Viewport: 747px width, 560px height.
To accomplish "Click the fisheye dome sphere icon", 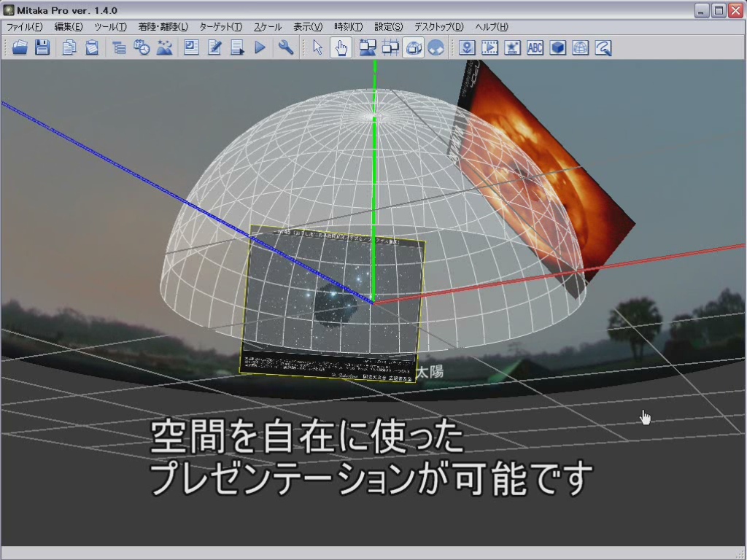I will [436, 47].
